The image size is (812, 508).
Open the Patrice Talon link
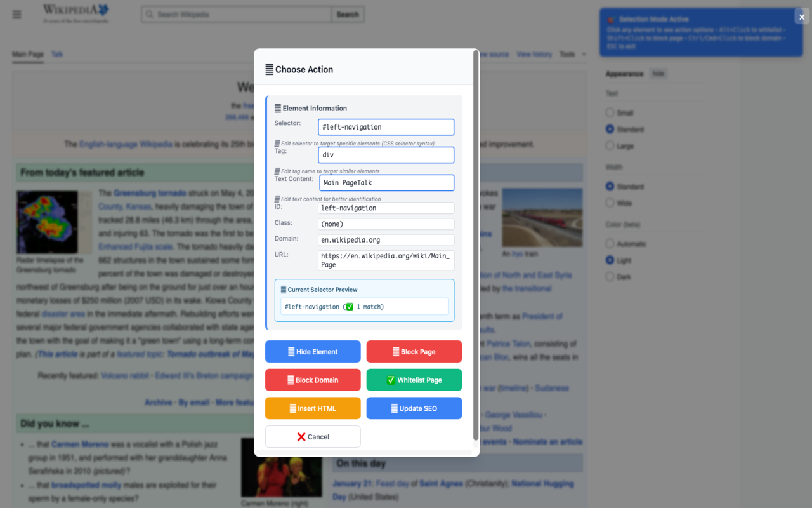(x=508, y=344)
